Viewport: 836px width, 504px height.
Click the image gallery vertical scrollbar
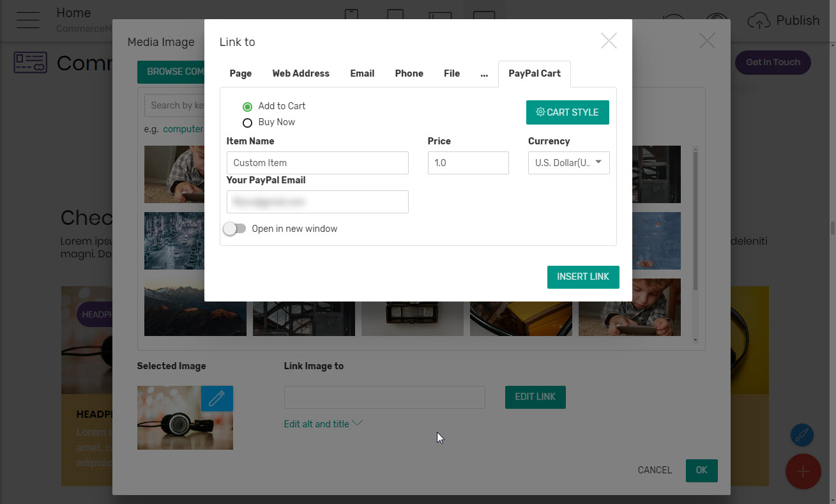point(695,220)
